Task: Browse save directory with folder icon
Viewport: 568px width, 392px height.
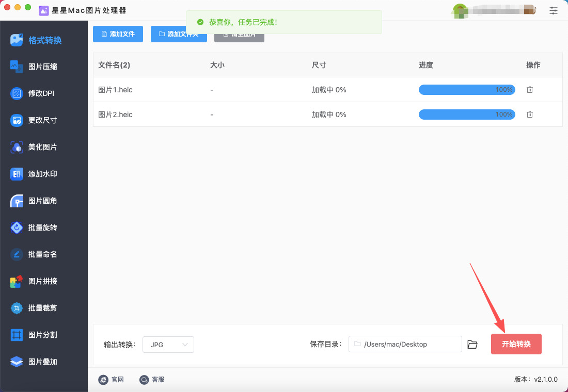Action: [x=472, y=344]
